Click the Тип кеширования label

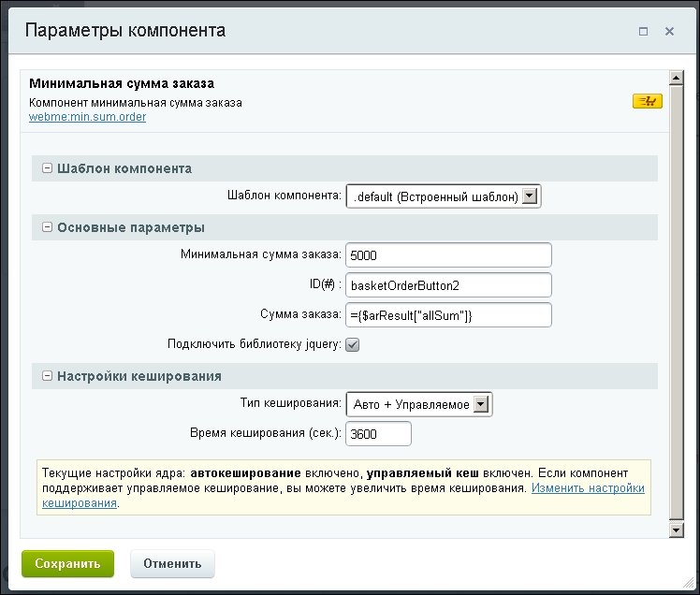click(291, 403)
